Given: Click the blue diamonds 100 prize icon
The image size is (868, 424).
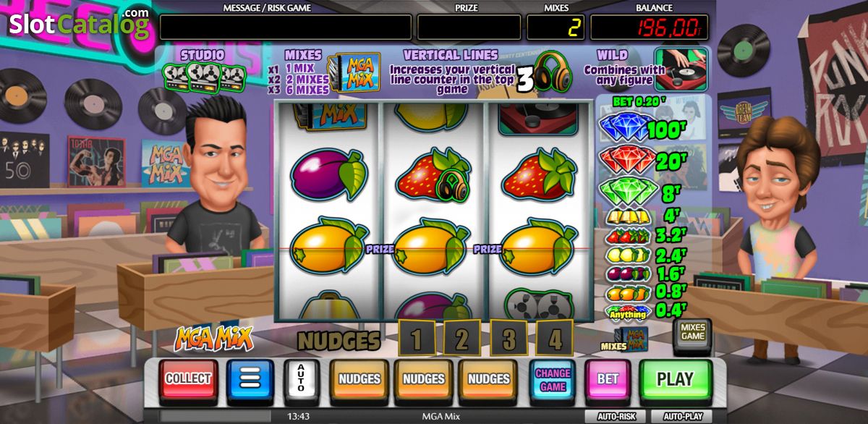Looking at the screenshot, I should (x=626, y=128).
